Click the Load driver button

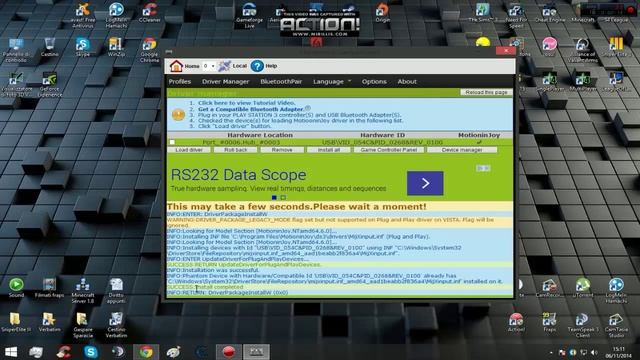(x=189, y=150)
